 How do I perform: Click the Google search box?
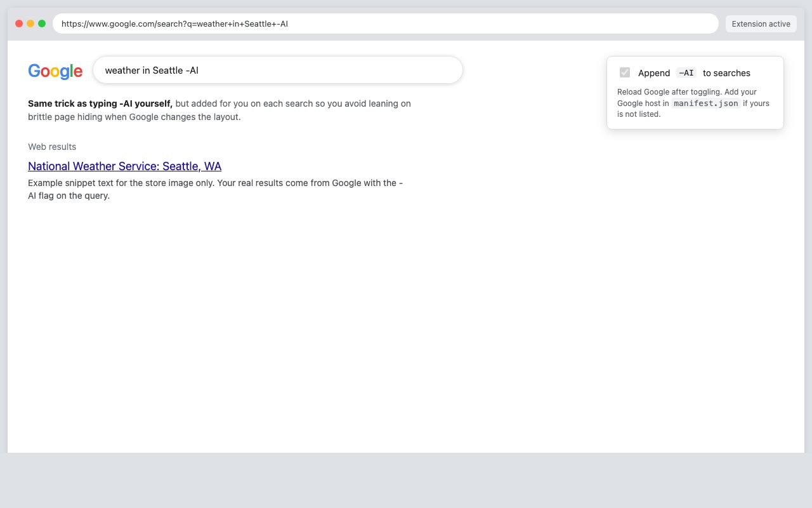click(278, 70)
